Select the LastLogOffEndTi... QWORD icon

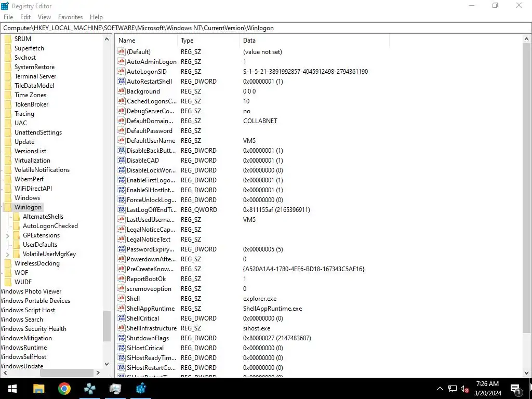pyautogui.click(x=122, y=209)
